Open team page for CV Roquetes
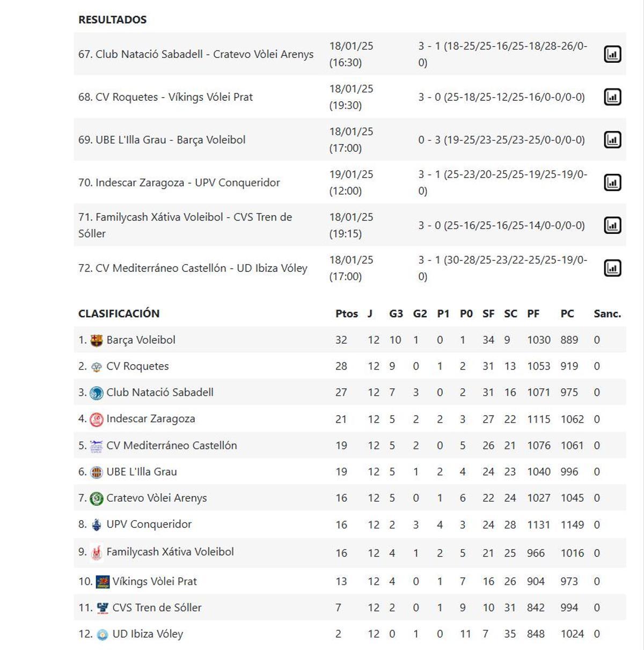 point(137,365)
